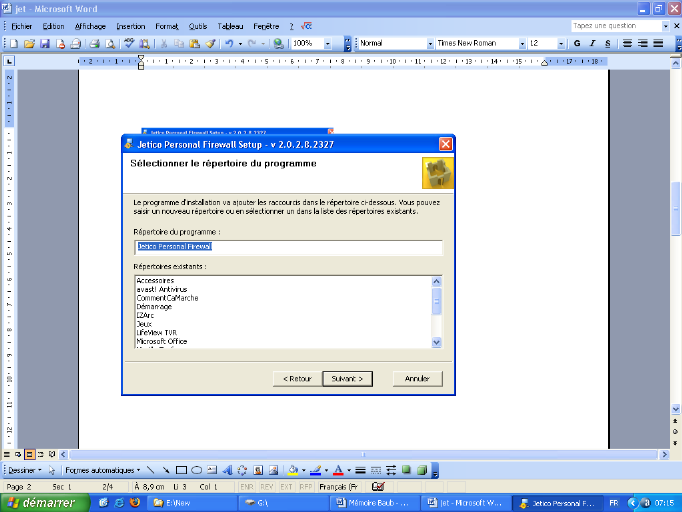Screen dimensions: 682x512
Task: Insert a text box from Drawing toolbar
Action: coord(212,470)
